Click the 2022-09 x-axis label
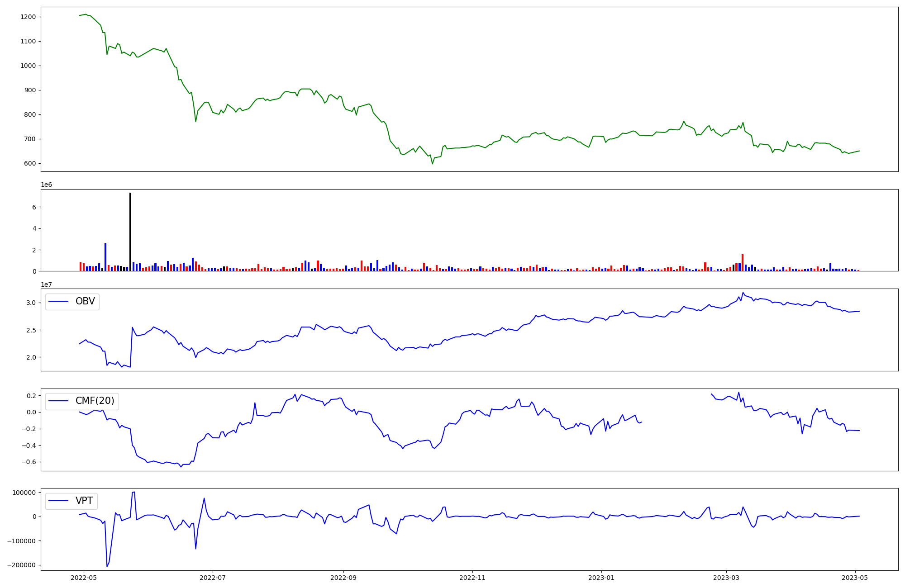 [x=343, y=578]
